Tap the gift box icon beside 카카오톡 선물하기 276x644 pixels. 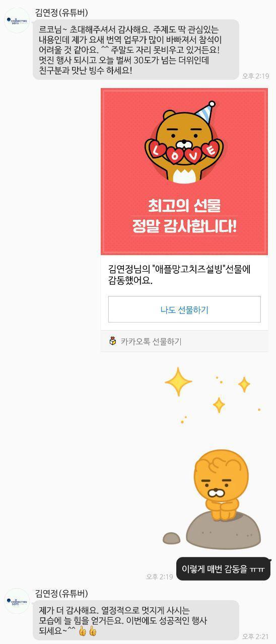pyautogui.click(x=113, y=341)
